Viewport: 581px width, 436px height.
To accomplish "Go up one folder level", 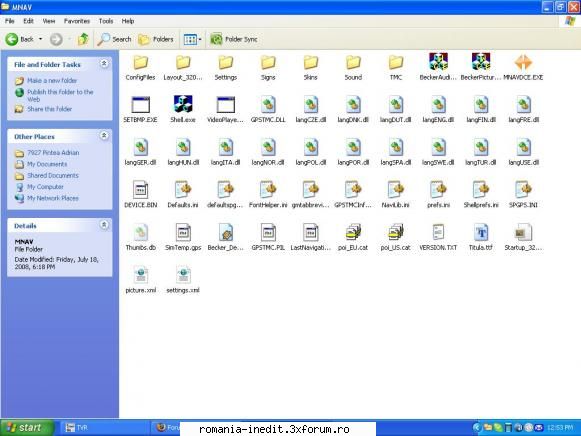I will point(83,39).
